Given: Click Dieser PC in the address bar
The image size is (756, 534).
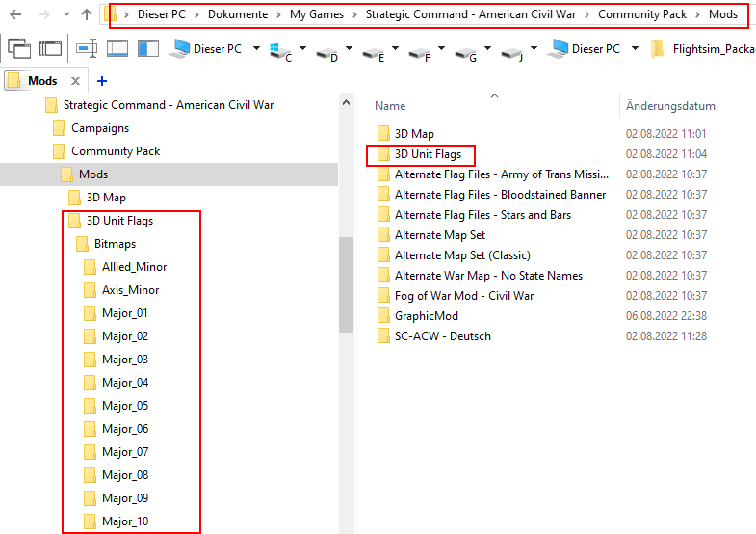Looking at the screenshot, I should coord(162,14).
